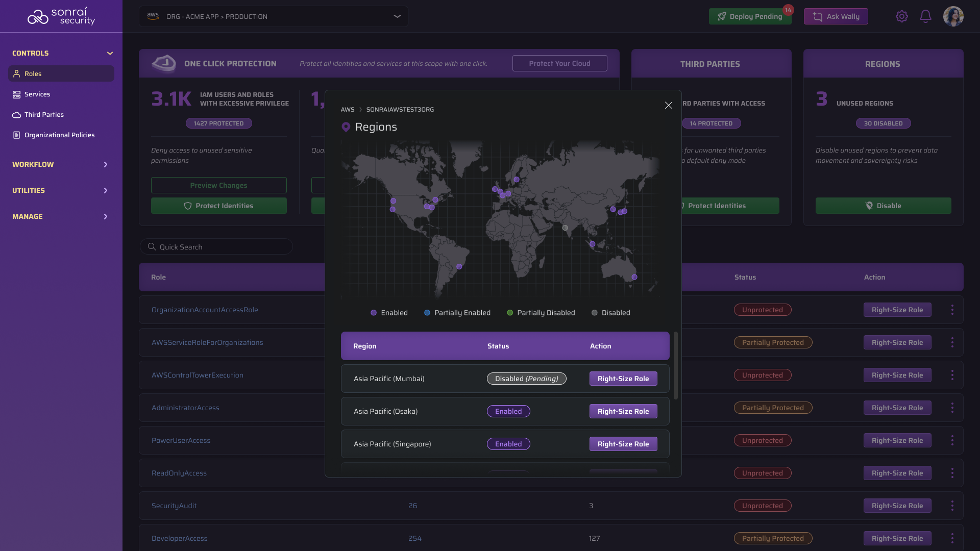Click Protect Your Cloud button
The height and width of the screenshot is (551, 980).
tap(560, 63)
